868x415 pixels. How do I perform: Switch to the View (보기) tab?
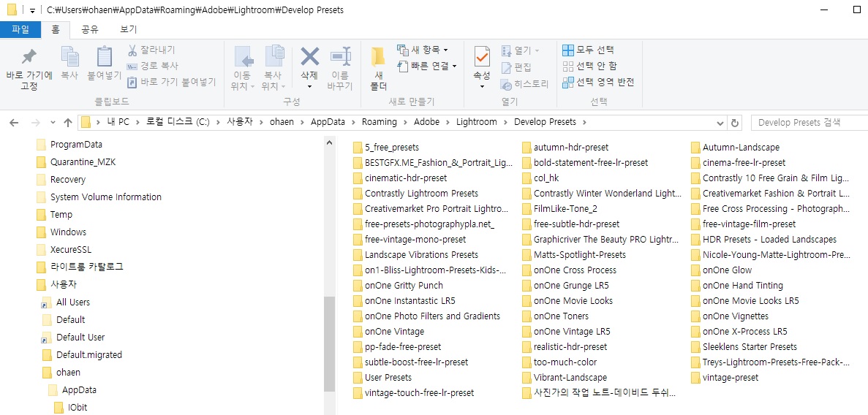pyautogui.click(x=129, y=29)
